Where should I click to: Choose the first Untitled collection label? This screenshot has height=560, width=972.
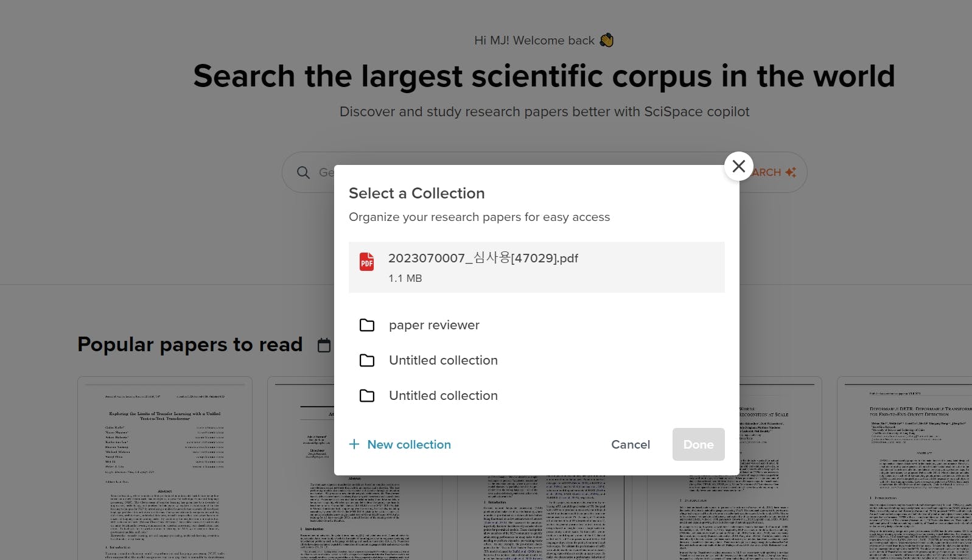[x=443, y=360]
